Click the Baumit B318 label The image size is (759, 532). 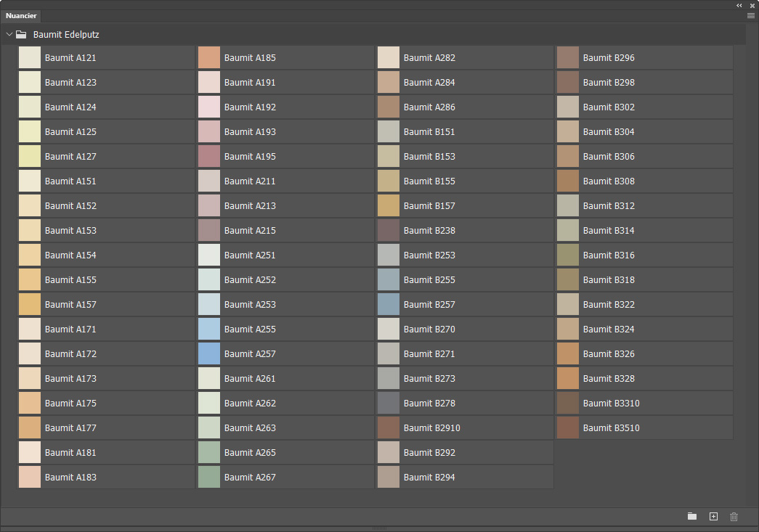609,279
